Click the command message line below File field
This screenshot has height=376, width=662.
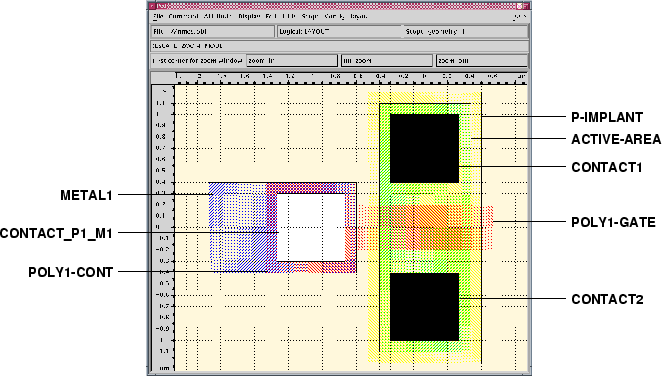point(339,46)
